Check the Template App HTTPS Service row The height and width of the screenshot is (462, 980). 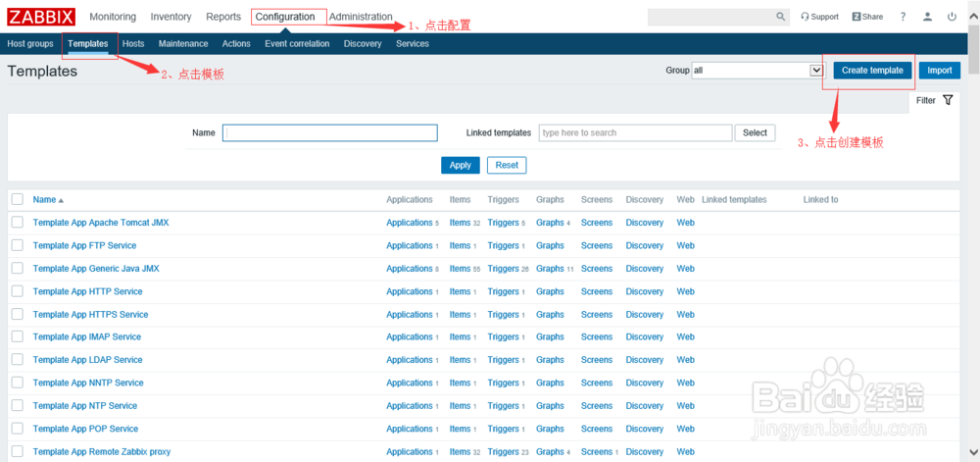[18, 314]
